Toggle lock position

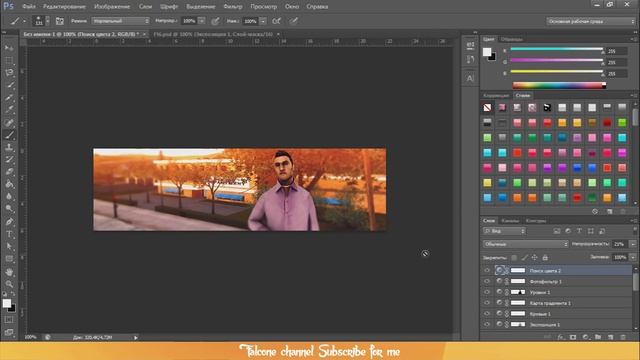(535, 258)
